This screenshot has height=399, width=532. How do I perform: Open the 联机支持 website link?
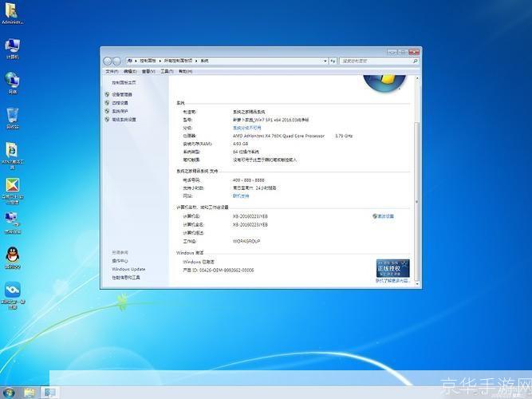[241, 196]
